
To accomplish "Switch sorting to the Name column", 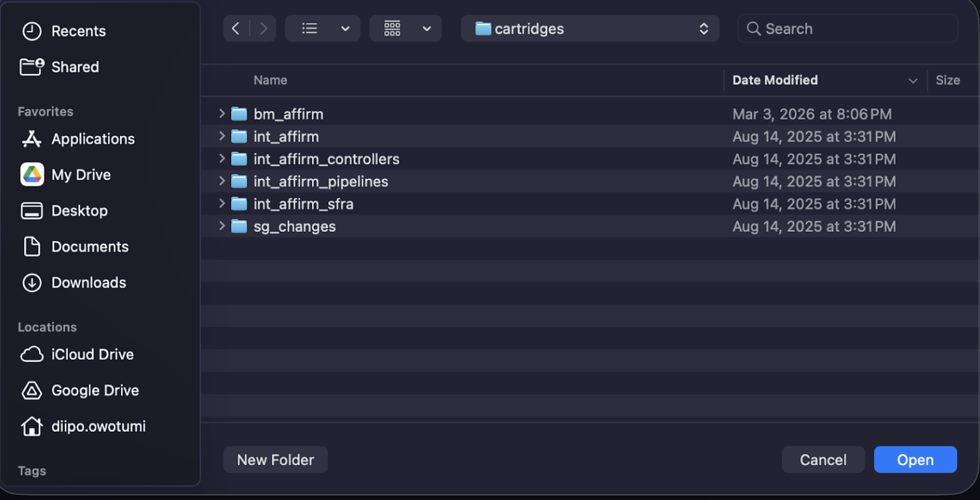I will [x=270, y=80].
